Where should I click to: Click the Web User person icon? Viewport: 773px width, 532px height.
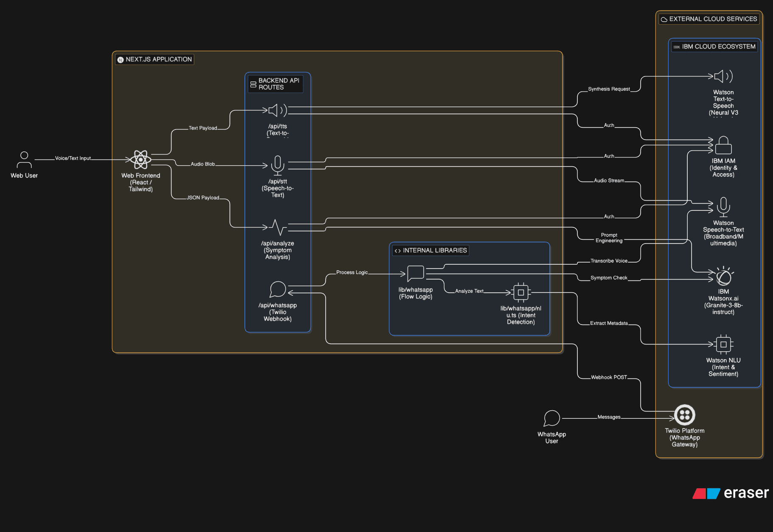tap(24, 160)
